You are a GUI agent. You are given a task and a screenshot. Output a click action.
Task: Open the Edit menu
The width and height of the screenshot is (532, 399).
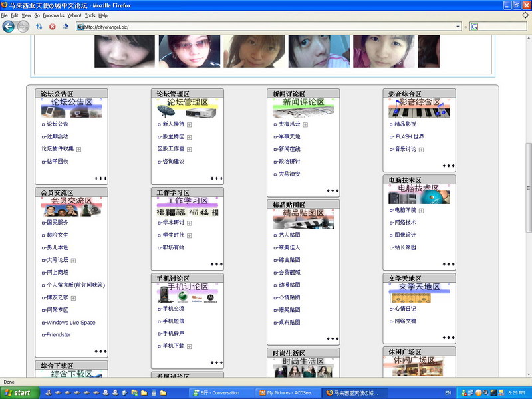[x=15, y=15]
